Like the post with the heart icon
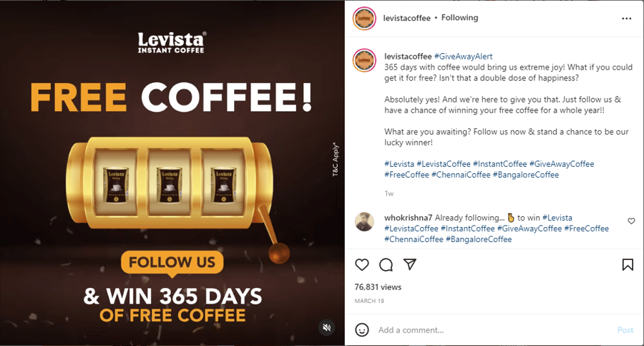644x346 pixels. point(362,264)
